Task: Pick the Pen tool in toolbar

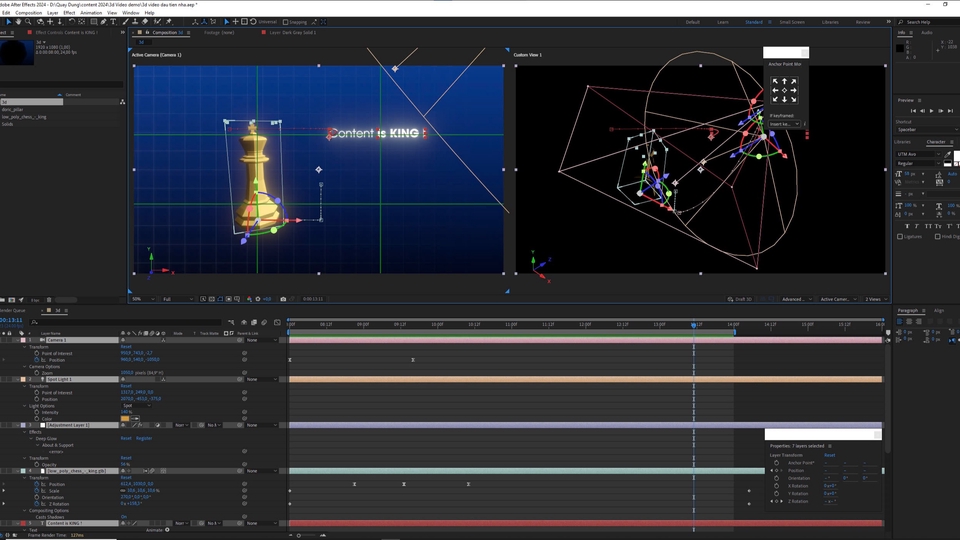Action: (x=103, y=21)
